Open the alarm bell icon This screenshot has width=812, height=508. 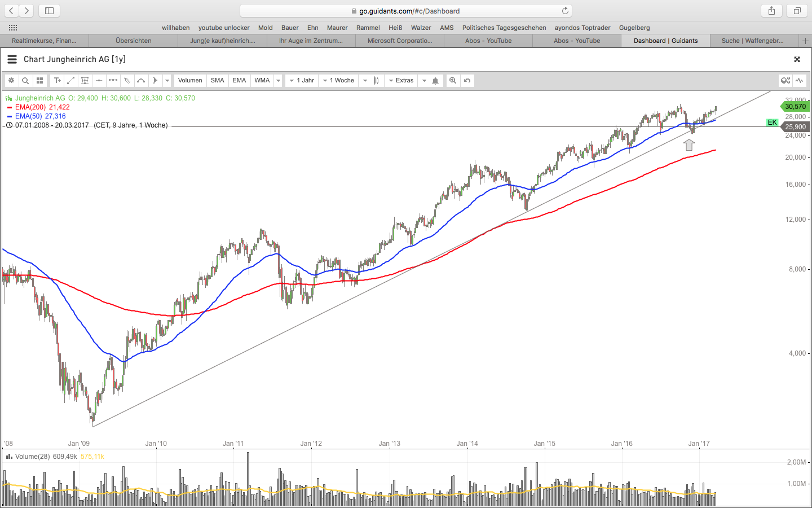(x=435, y=81)
